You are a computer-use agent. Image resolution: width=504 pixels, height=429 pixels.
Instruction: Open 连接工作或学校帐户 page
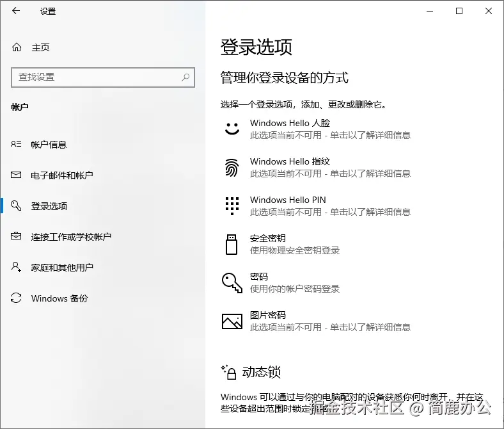click(71, 236)
